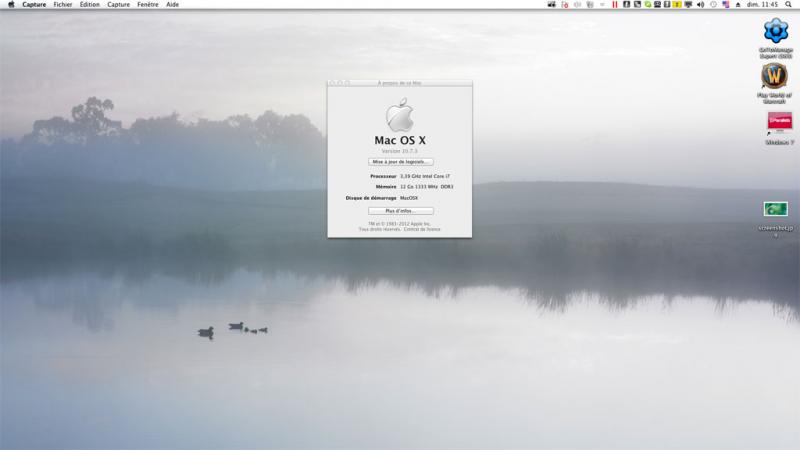The image size is (800, 450).
Task: Click the yellow highlighted menu bar icon
Action: coord(677,4)
